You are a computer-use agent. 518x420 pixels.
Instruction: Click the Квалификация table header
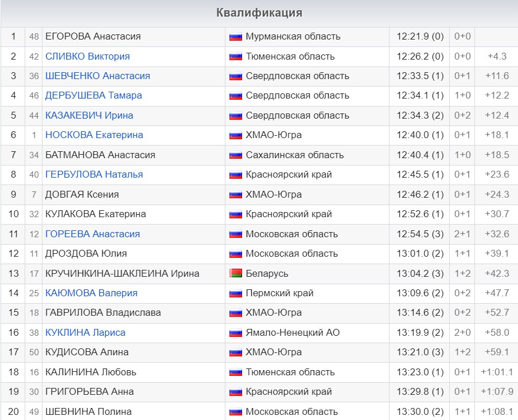(259, 13)
